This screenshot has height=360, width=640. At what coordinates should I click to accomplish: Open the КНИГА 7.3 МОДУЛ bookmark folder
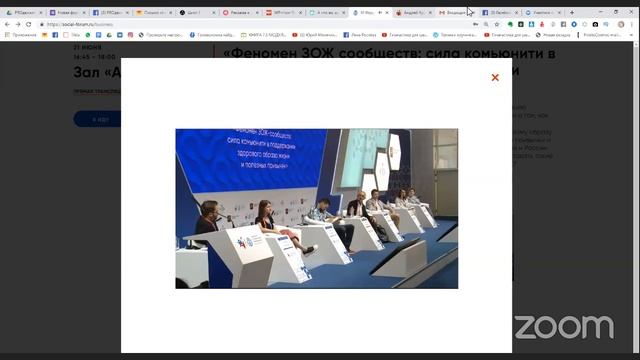point(263,35)
